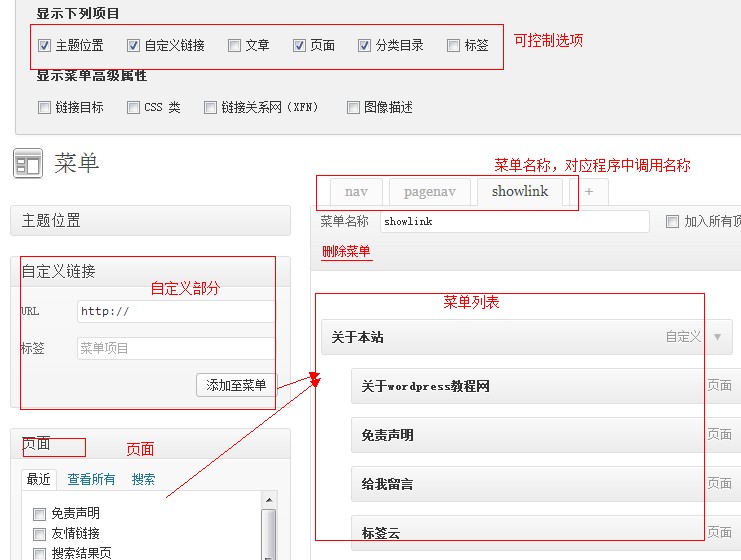Click the 菜单 menus page icon
Image resolution: width=741 pixels, height=560 pixels.
point(28,164)
